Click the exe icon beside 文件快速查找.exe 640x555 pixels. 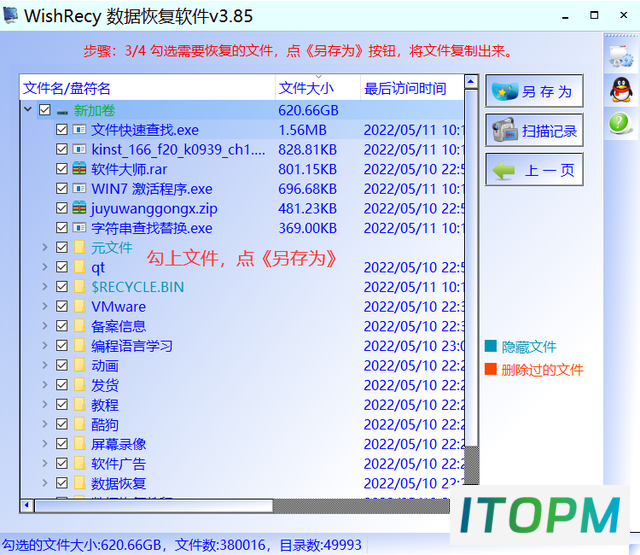pos(79,130)
